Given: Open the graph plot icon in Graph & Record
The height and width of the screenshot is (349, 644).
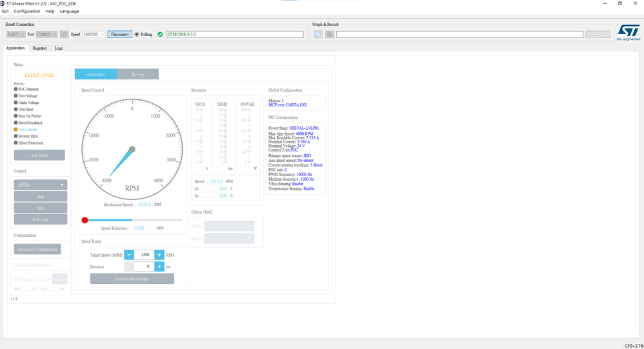Looking at the screenshot, I should 318,34.
